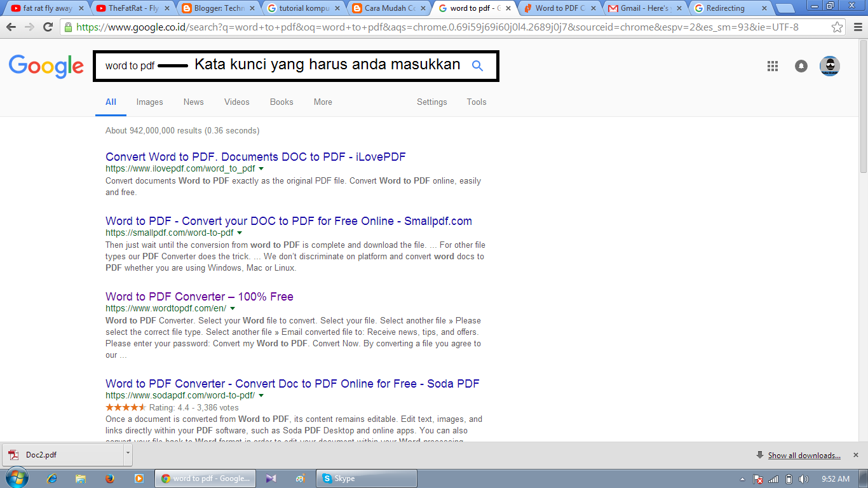The height and width of the screenshot is (488, 868).
Task: Expand the wordtopdf.com result URL dropdown
Action: coord(233,309)
